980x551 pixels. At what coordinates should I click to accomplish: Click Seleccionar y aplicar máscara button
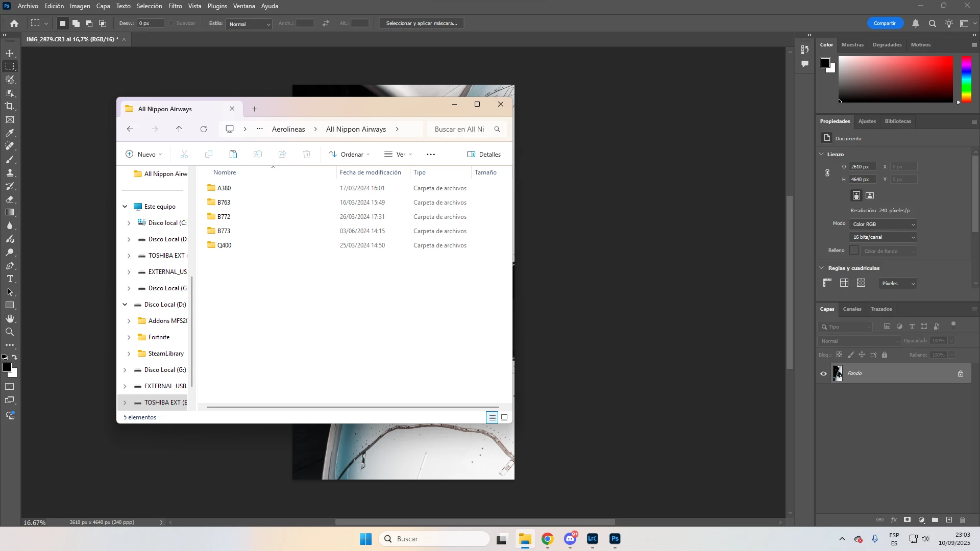coord(422,23)
